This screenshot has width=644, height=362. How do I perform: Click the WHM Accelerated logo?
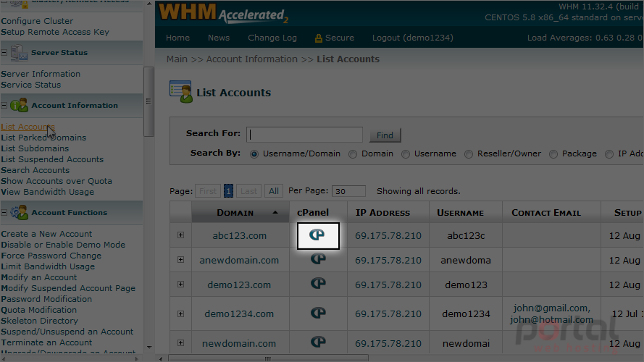pos(223,13)
